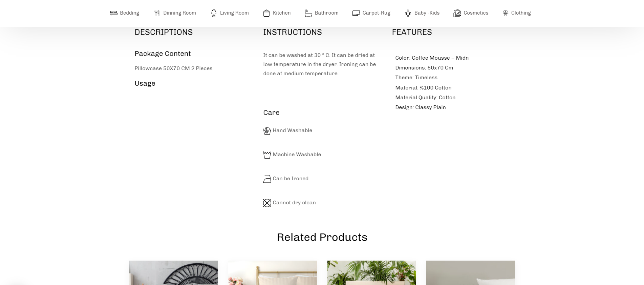This screenshot has height=285, width=644.
Task: Open the Cosmetics category link
Action: click(x=476, y=13)
